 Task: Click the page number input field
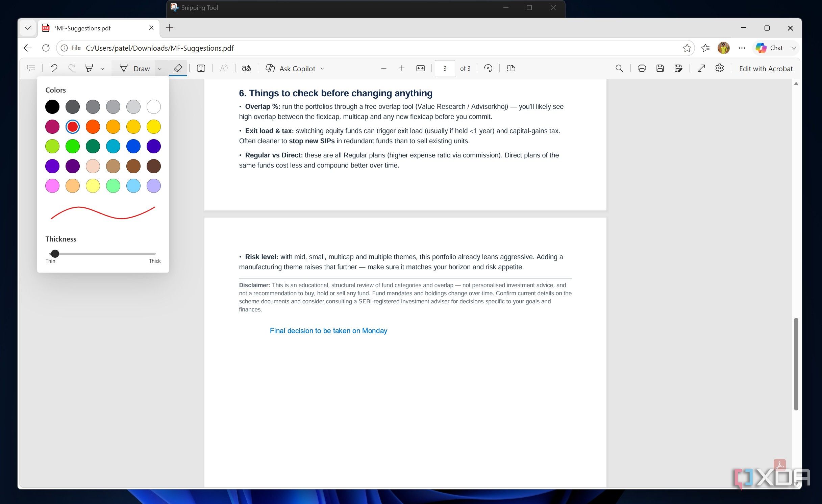[445, 68]
